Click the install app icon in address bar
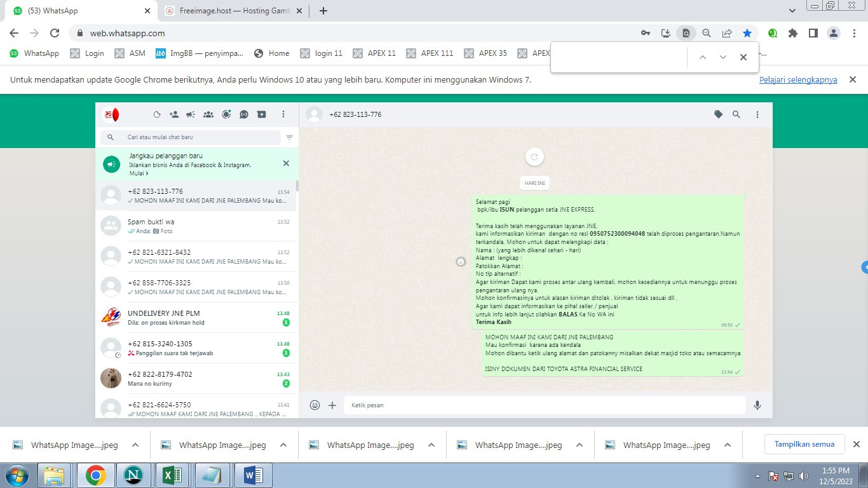Viewport: 868px width, 488px height. click(666, 33)
